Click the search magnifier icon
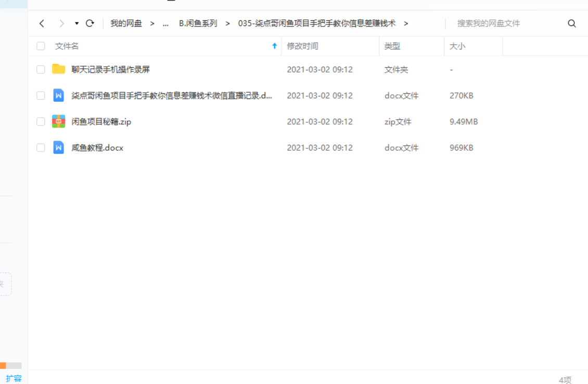The height and width of the screenshot is (384, 588). [571, 23]
